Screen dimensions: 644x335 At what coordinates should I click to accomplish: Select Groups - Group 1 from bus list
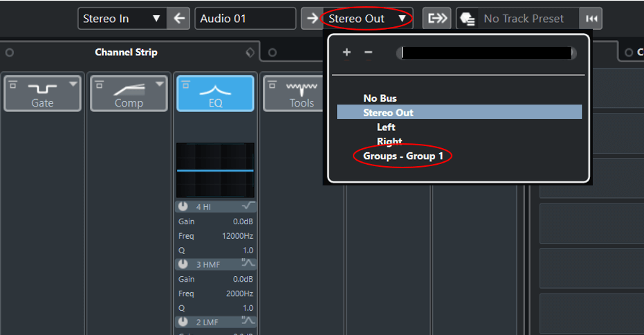[403, 156]
